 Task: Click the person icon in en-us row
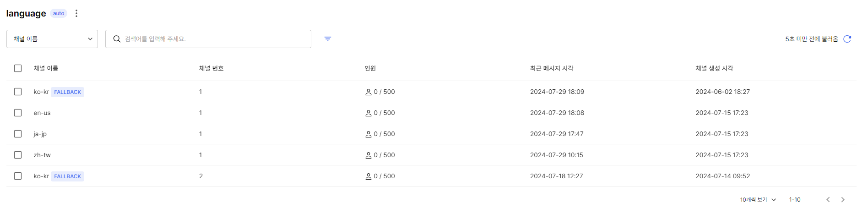pyautogui.click(x=368, y=113)
